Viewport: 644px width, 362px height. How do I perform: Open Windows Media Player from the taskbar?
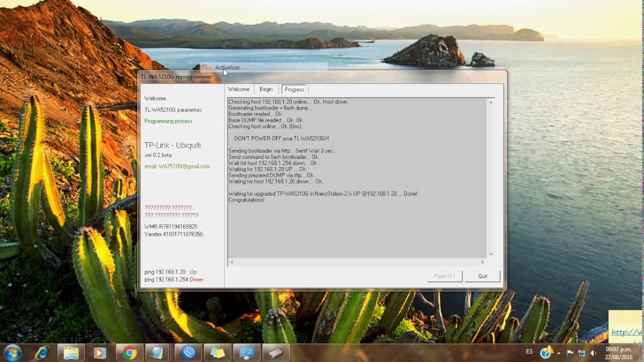(100, 353)
